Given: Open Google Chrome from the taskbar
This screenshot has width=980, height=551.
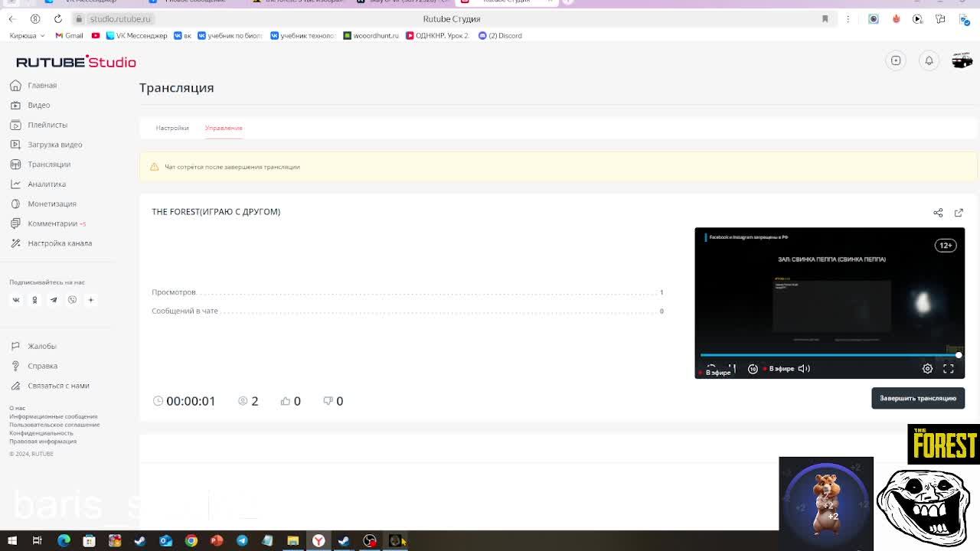Looking at the screenshot, I should pyautogui.click(x=191, y=541).
